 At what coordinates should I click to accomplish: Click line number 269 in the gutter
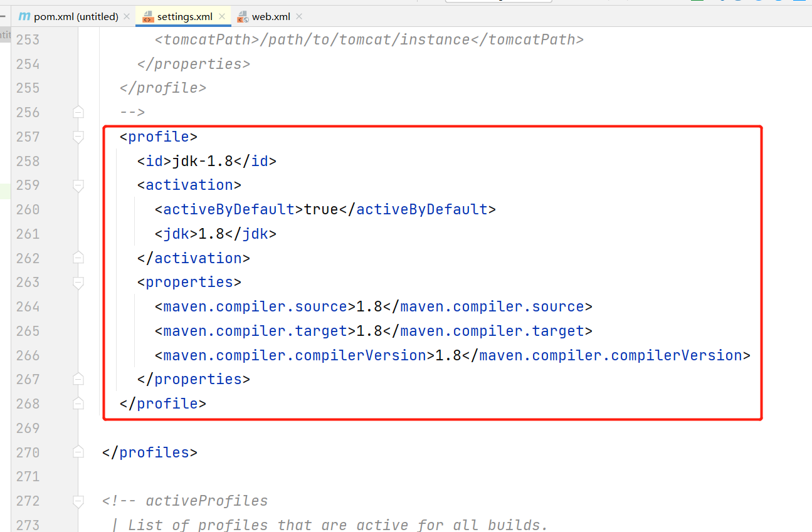pyautogui.click(x=28, y=428)
